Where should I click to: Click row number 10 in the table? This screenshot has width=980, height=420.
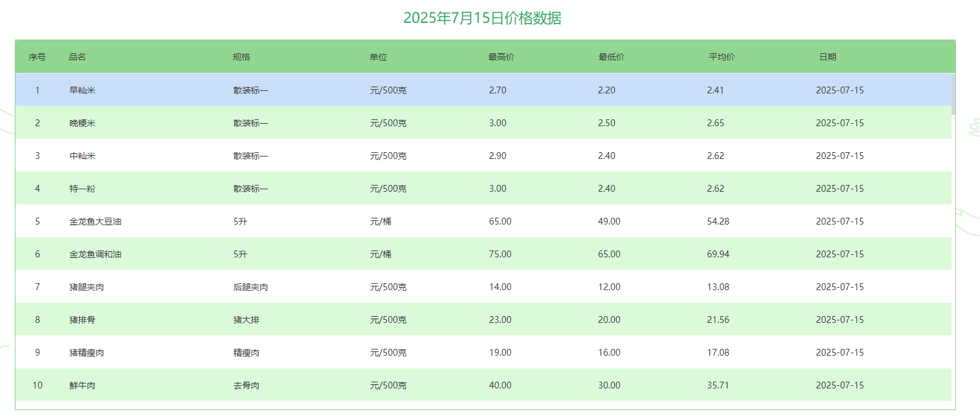[x=37, y=385]
